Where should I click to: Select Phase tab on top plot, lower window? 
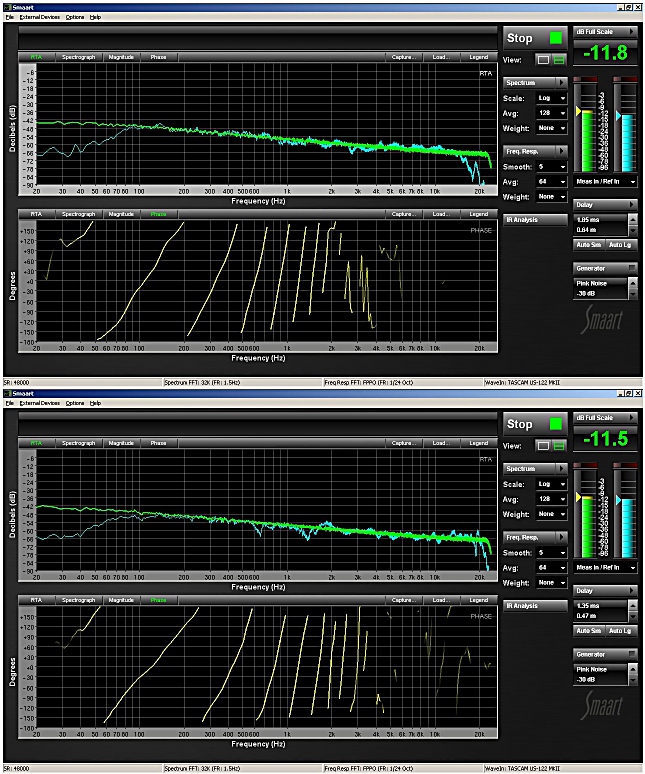pos(158,443)
